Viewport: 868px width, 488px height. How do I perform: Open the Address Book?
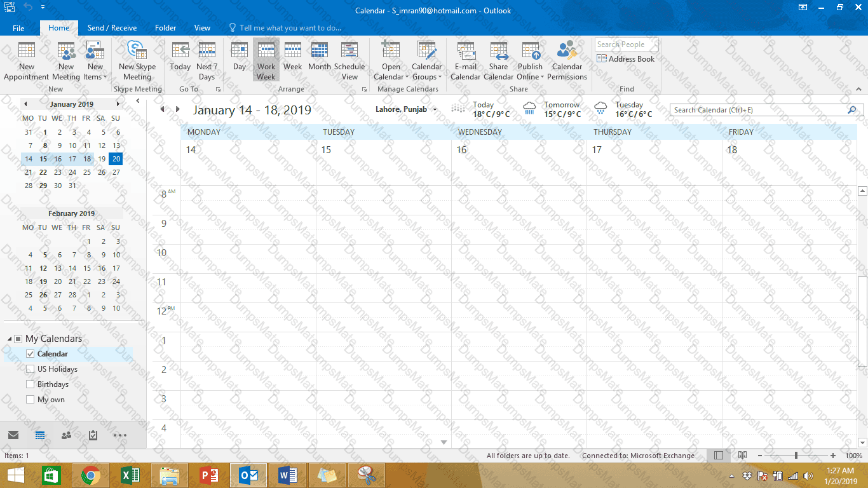(x=626, y=59)
